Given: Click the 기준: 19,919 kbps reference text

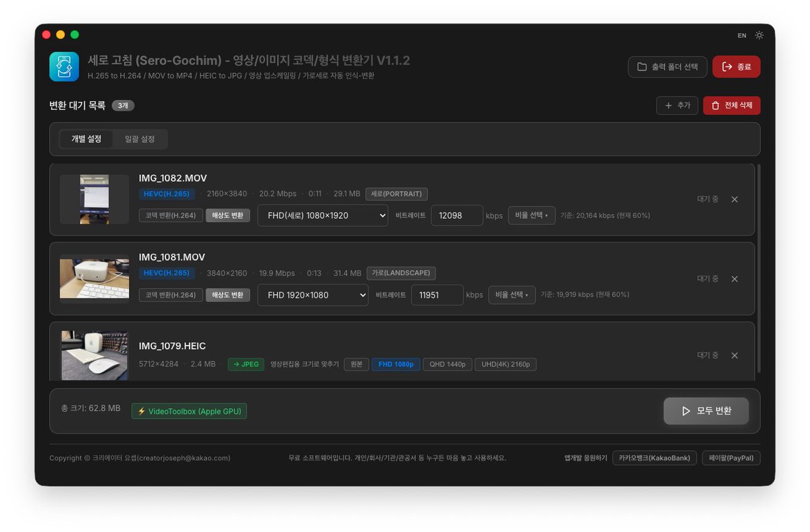Looking at the screenshot, I should (585, 295).
